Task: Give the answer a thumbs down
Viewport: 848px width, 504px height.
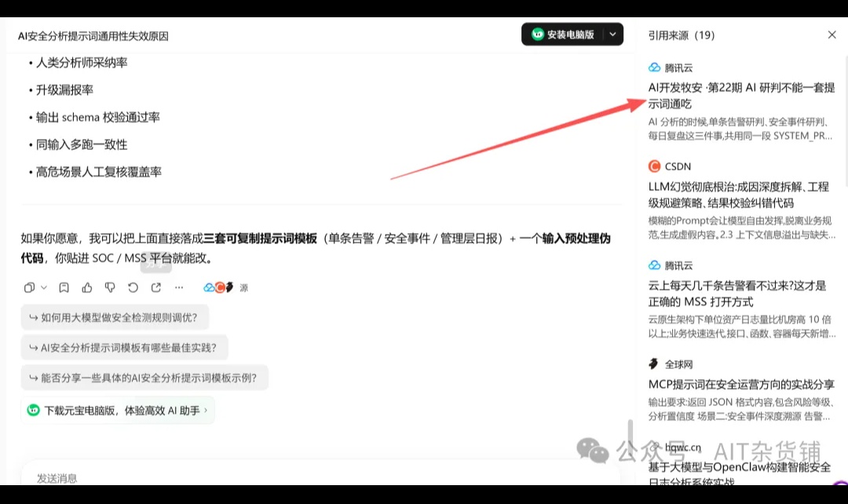Action: pos(110,287)
